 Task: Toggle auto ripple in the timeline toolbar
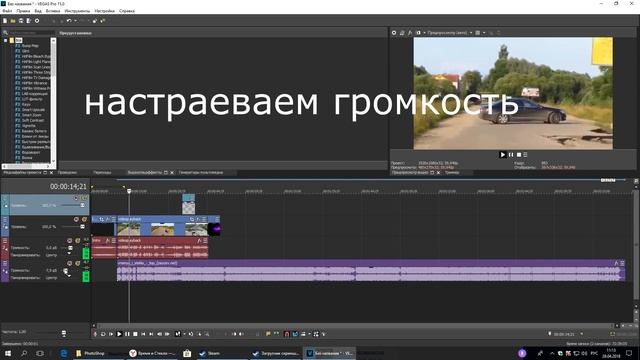click(303, 334)
